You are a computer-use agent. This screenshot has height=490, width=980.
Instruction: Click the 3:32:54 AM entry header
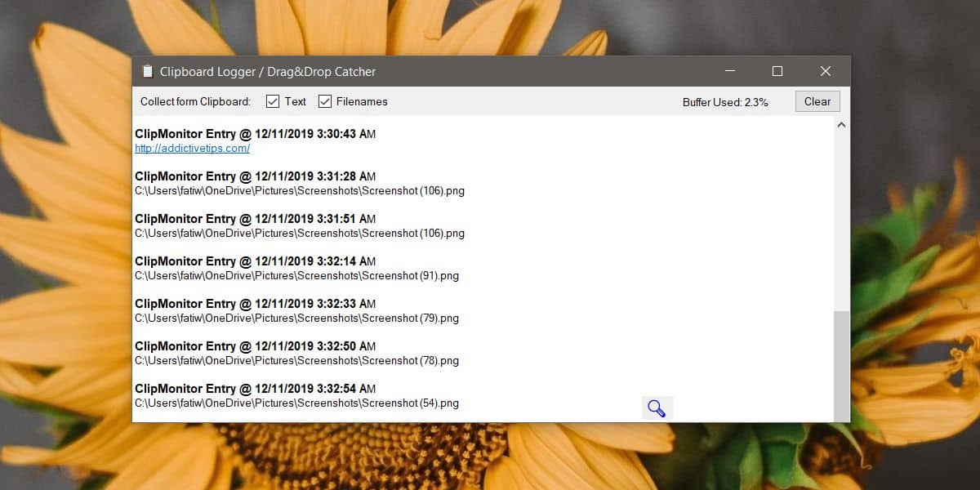255,389
